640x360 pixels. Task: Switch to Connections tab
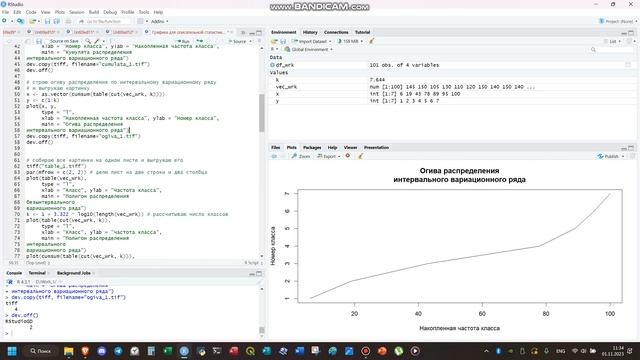point(336,32)
